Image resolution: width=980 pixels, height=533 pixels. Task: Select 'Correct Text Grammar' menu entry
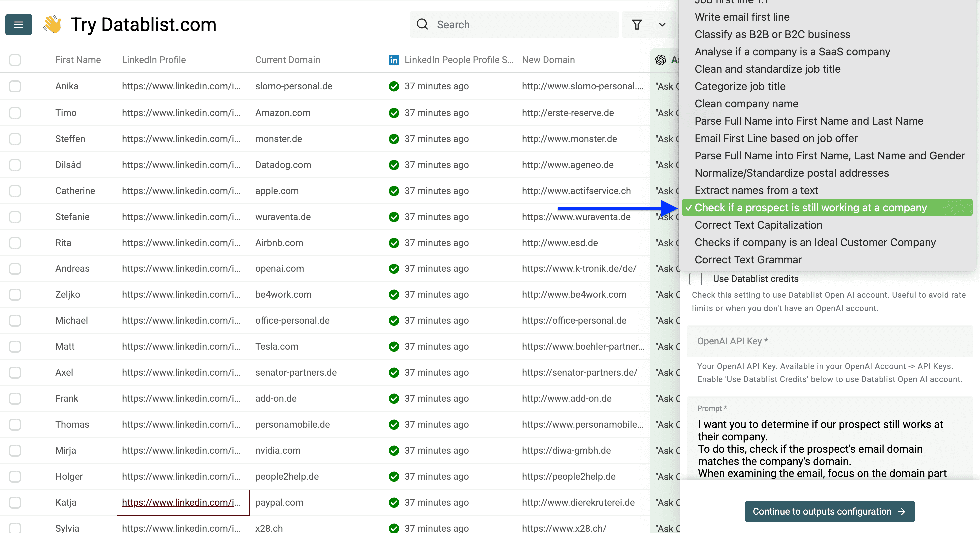[748, 259]
